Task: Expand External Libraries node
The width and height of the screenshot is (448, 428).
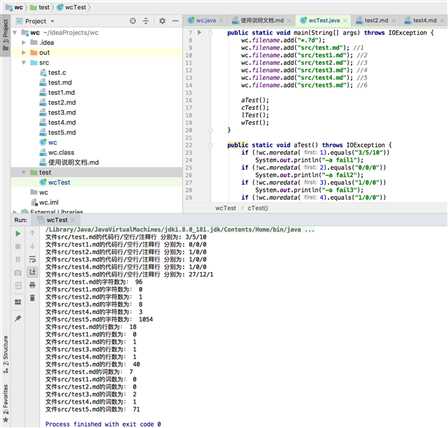Action: pos(15,212)
